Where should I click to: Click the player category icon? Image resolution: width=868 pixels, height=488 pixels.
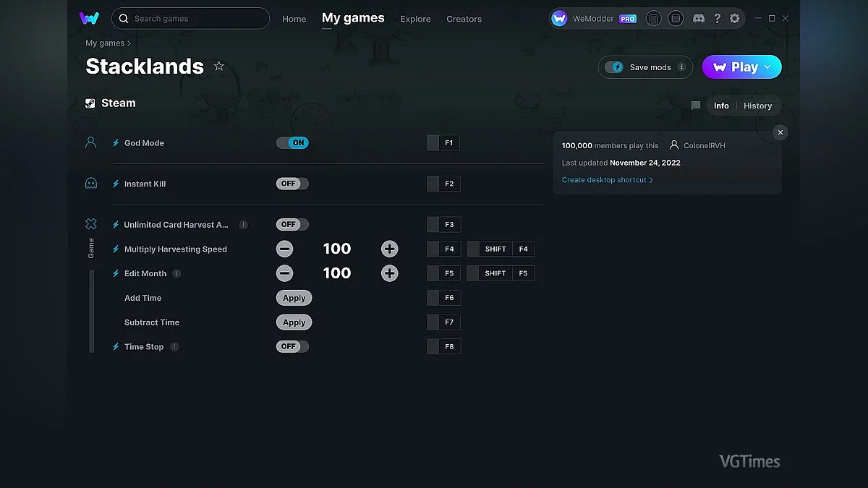(x=90, y=142)
